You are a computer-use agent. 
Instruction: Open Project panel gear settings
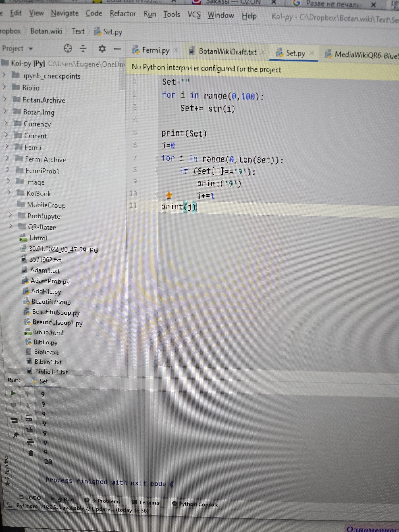(x=102, y=49)
